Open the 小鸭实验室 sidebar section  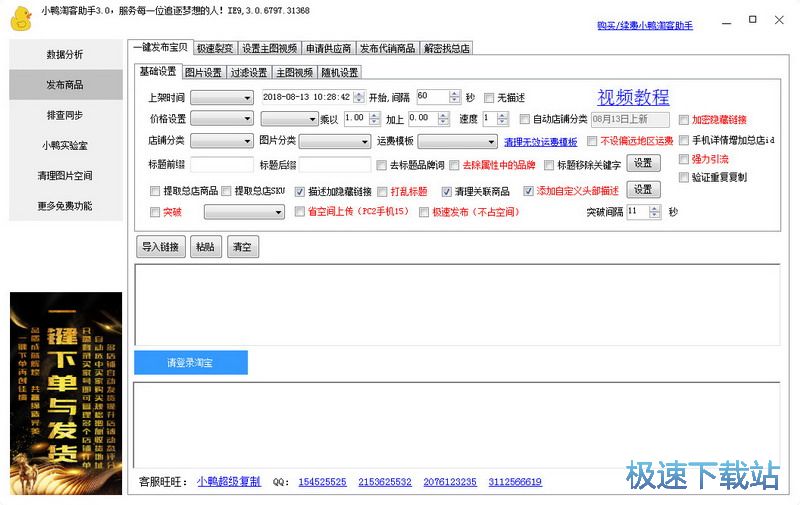pos(65,145)
